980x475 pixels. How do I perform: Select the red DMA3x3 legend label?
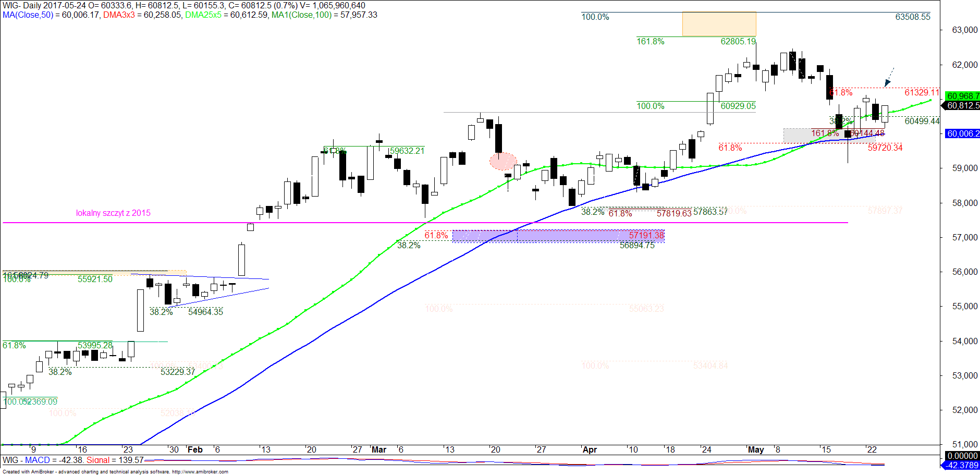(119, 15)
